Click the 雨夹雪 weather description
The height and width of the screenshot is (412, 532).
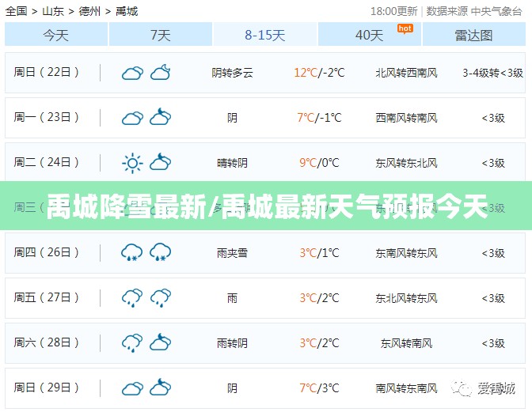point(233,253)
